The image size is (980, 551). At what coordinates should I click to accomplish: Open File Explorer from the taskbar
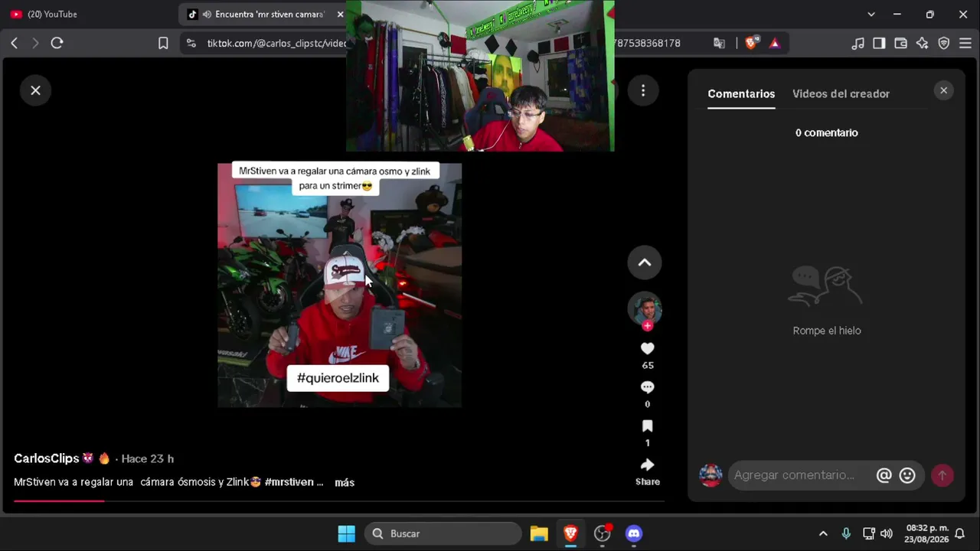click(x=539, y=533)
